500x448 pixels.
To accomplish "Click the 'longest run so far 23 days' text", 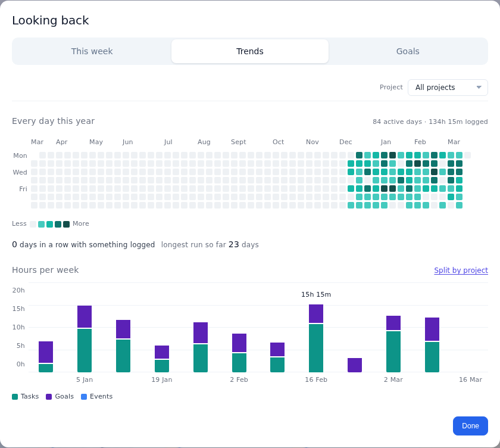I will [x=210, y=245].
